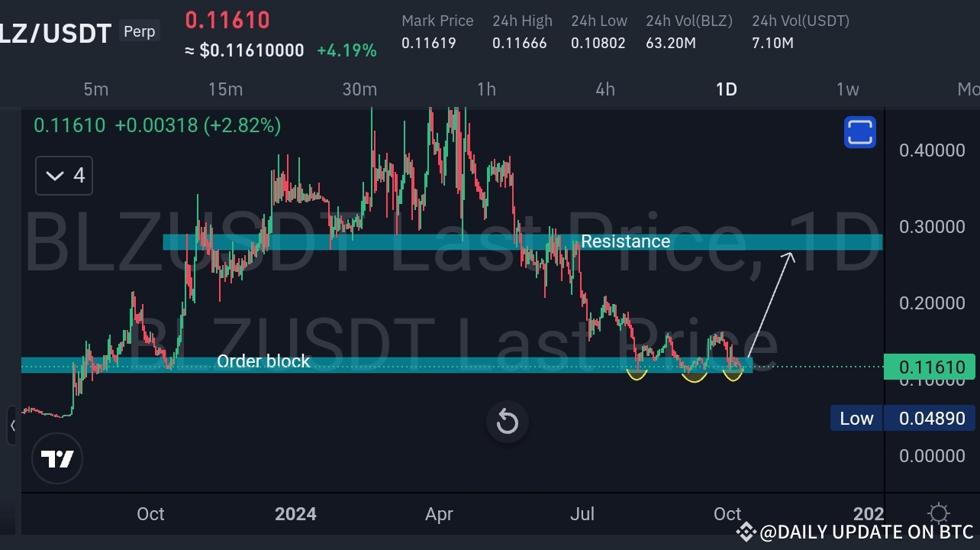
Task: Open the TradingView logo link
Action: click(x=57, y=459)
